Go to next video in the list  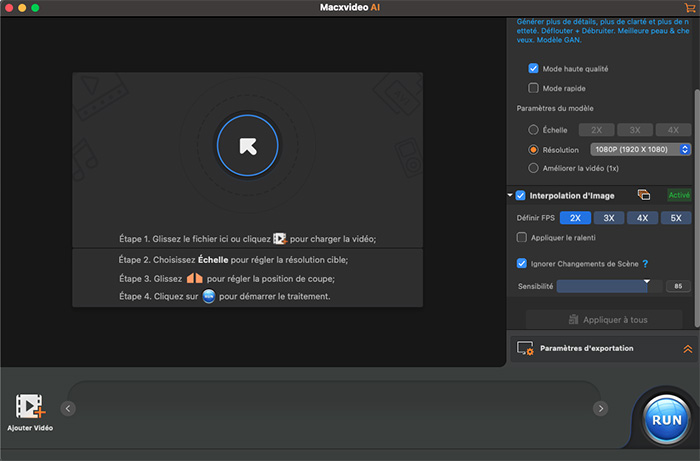coord(600,408)
